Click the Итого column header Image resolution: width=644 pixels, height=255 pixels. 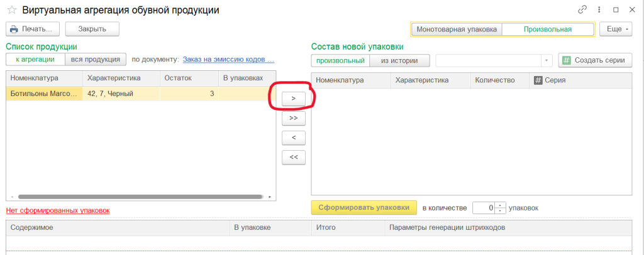348,227
